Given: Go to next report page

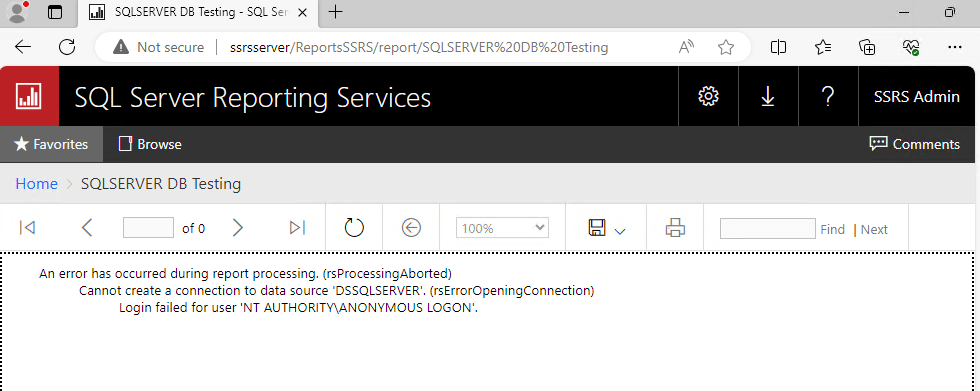Looking at the screenshot, I should [238, 228].
